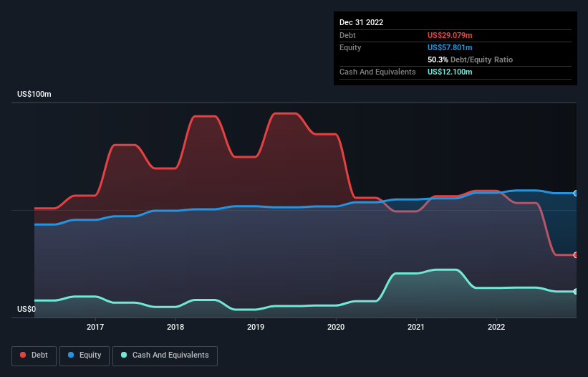This screenshot has height=377, width=588.
Task: Click the Cash And Equivalents tooltip label
Action: (377, 72)
